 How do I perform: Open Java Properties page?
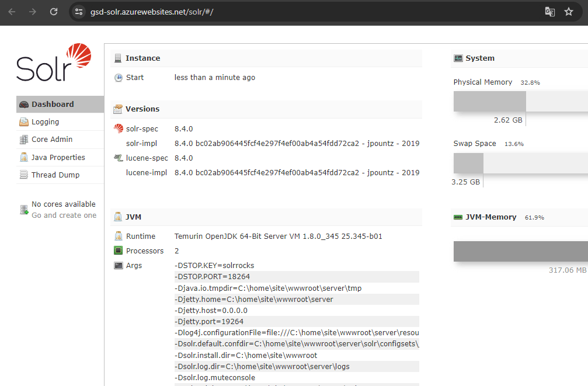(58, 158)
